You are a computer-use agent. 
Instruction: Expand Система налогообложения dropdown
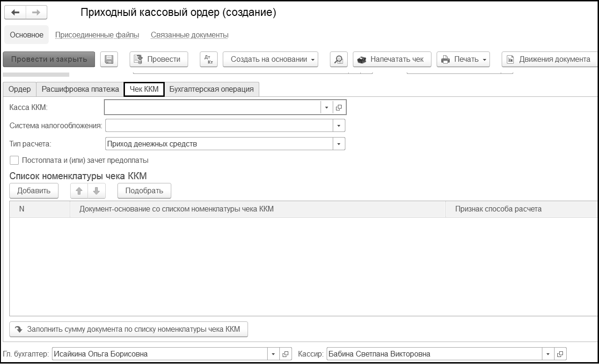(x=339, y=125)
